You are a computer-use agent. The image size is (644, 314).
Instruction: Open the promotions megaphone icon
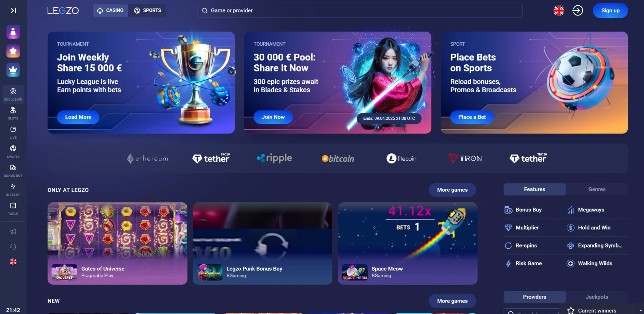[x=13, y=232]
